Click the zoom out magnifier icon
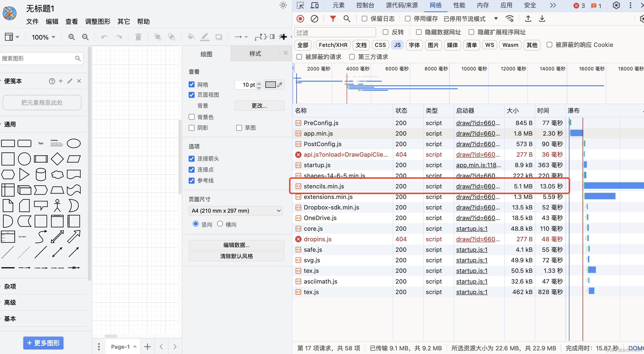This screenshot has height=354, width=644. 85,37
